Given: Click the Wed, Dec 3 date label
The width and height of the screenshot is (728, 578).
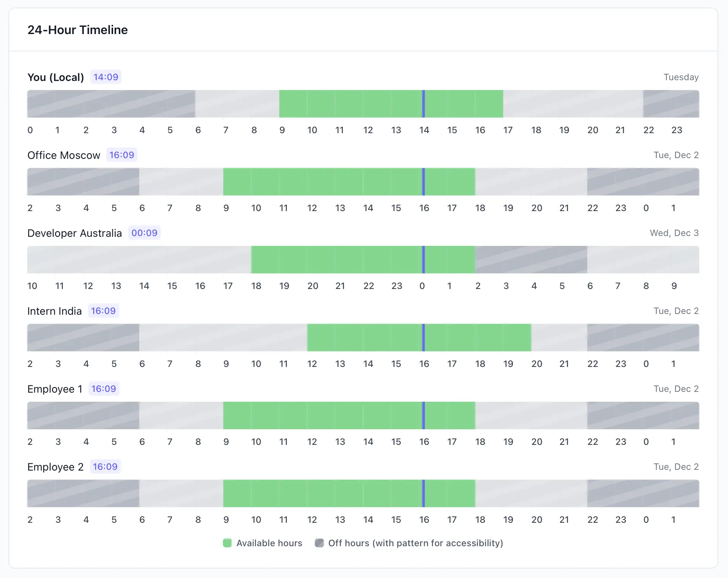Looking at the screenshot, I should point(674,233).
